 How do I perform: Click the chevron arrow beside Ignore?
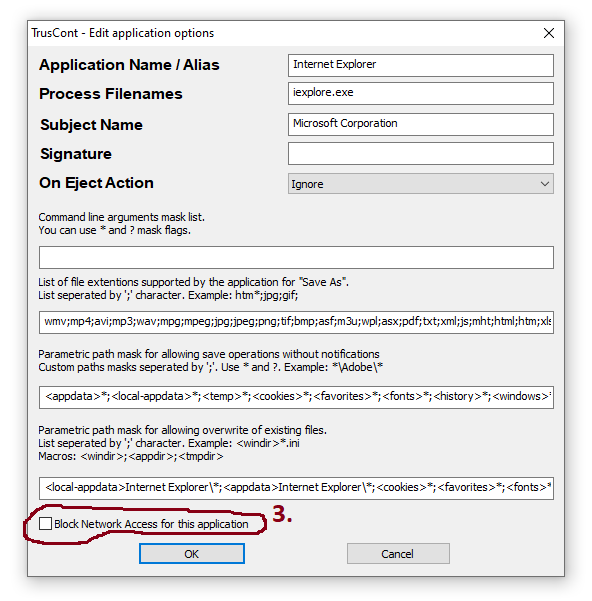click(x=544, y=184)
